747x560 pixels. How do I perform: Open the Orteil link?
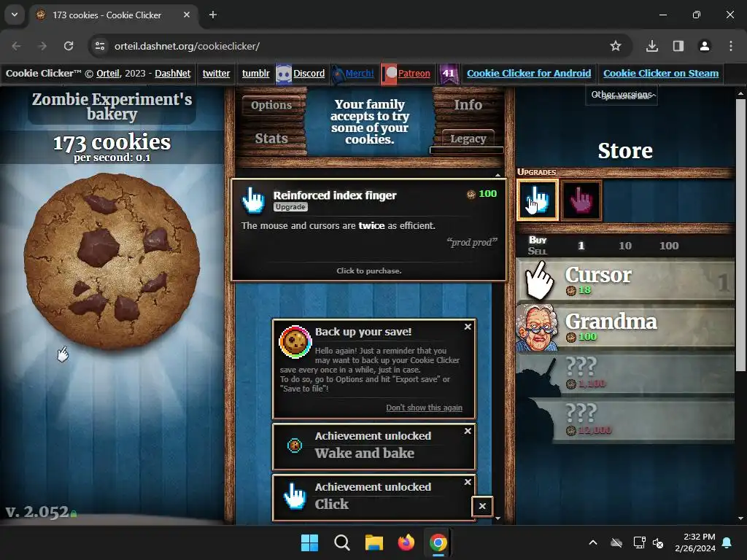click(x=108, y=74)
